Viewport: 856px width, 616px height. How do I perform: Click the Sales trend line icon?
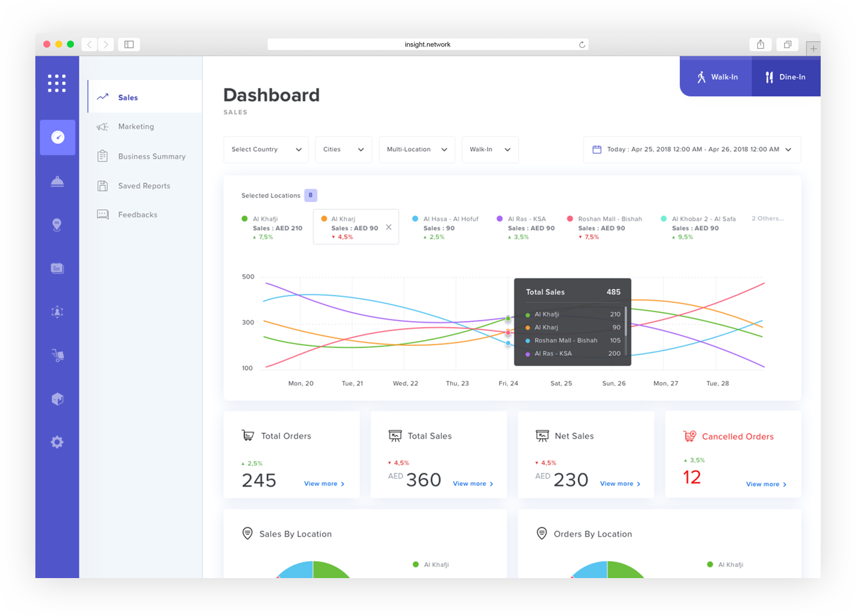pyautogui.click(x=103, y=97)
